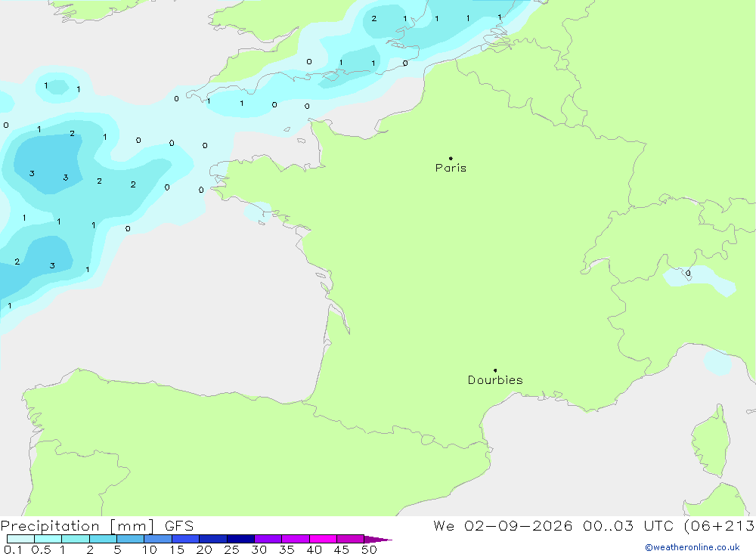Select the dark navy 25 mm legend swatch

240,539
